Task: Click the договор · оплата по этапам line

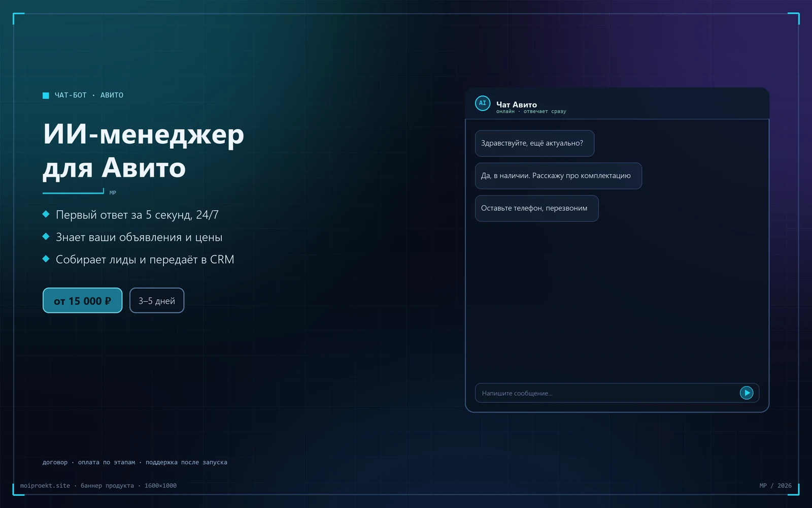Action: (x=135, y=462)
